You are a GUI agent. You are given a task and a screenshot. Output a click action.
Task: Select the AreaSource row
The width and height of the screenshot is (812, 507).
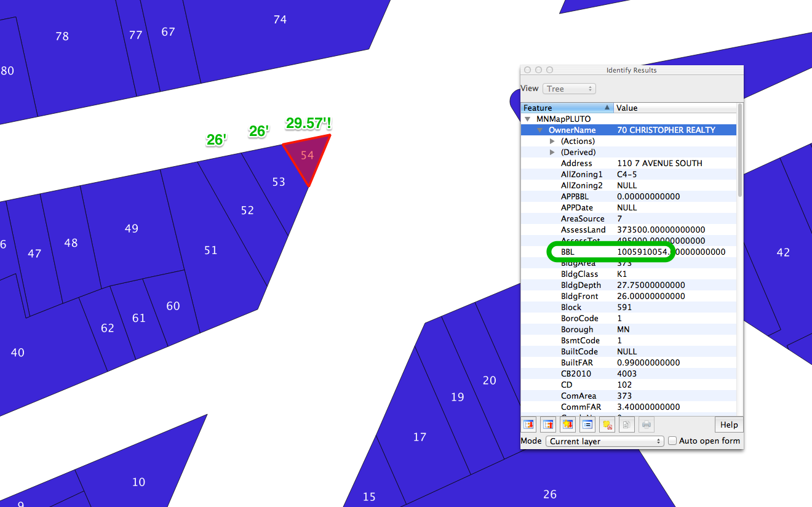tap(628, 218)
